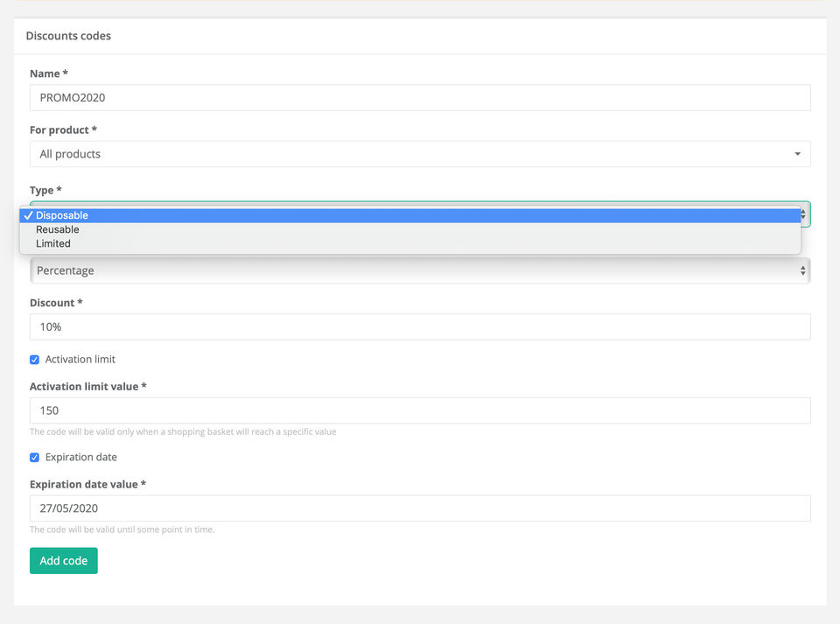Screen dimensions: 840x624
Task: Click the up-down arrows on Percentage select
Action: [x=803, y=271]
